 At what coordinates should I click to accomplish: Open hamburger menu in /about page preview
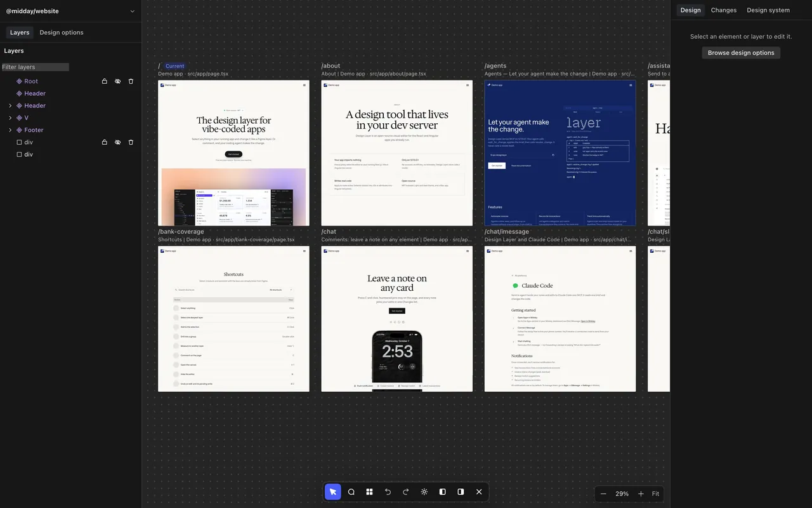tap(468, 84)
